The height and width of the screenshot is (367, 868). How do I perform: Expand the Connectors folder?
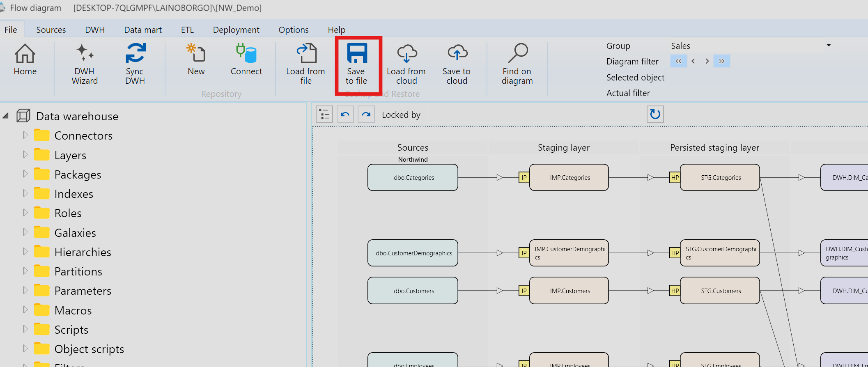(25, 135)
